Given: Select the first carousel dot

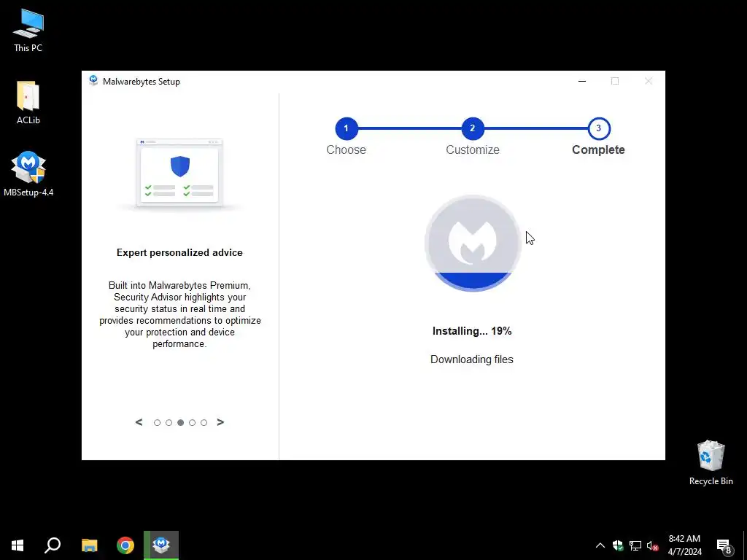Looking at the screenshot, I should [158, 422].
